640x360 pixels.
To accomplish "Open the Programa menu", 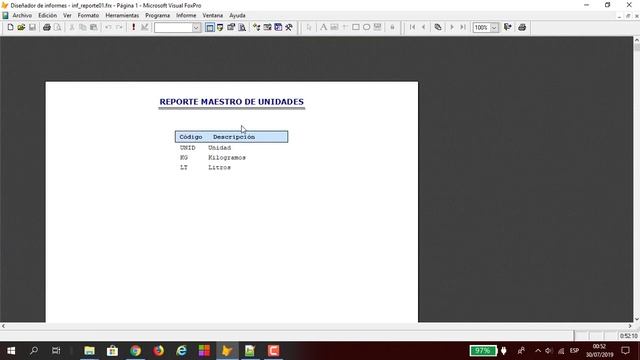I will point(158,16).
